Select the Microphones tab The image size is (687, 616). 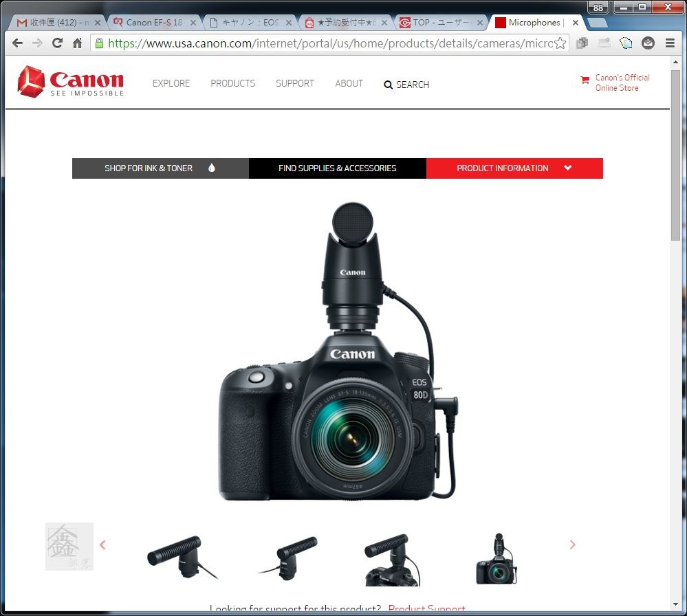click(x=536, y=23)
